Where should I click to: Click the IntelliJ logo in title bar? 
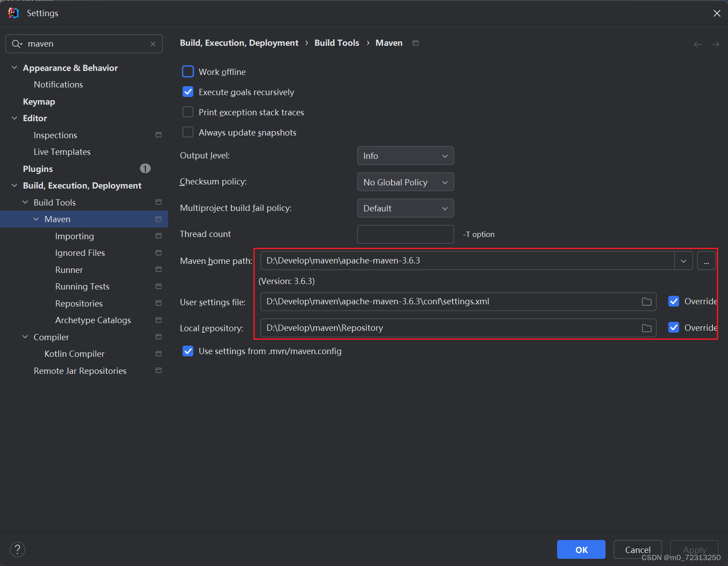[13, 13]
